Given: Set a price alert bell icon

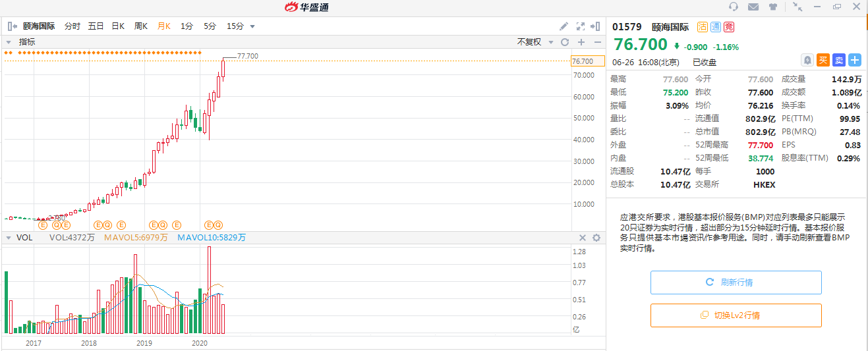Looking at the screenshot, I should pos(807,60).
